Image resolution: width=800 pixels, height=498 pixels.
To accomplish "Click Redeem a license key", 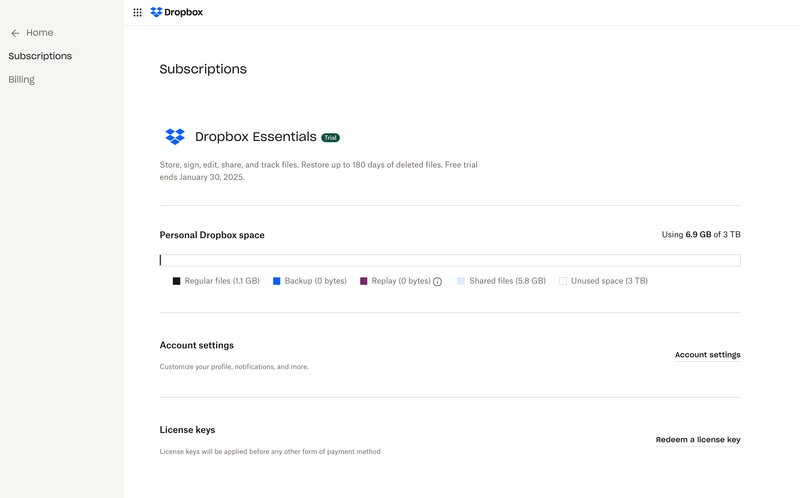I will point(698,440).
